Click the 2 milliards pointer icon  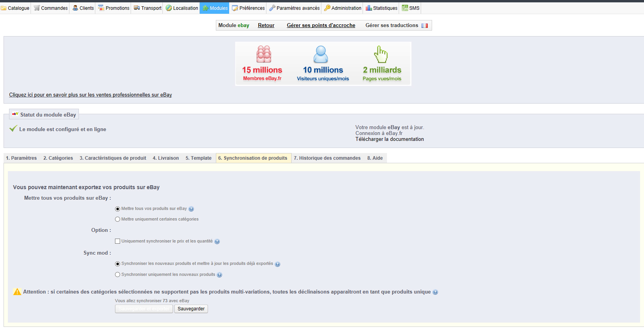(381, 54)
